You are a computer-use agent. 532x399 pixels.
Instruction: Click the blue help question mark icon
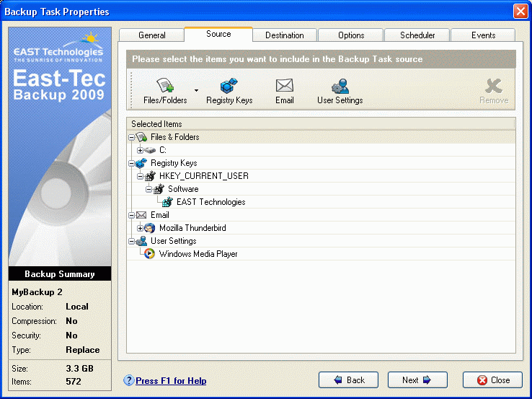[128, 380]
